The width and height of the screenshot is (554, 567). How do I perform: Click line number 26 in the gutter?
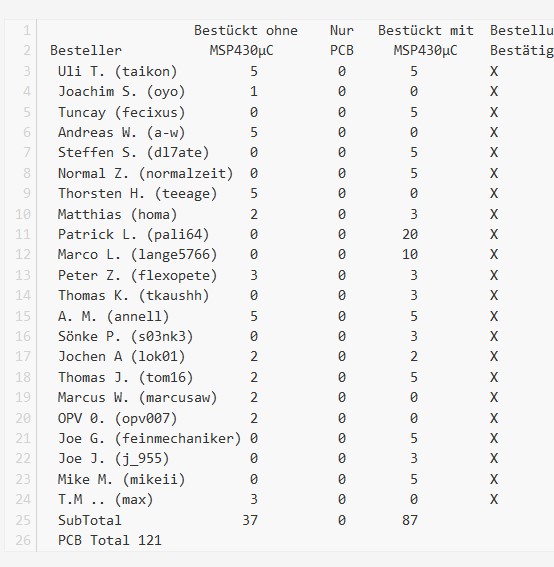23,540
